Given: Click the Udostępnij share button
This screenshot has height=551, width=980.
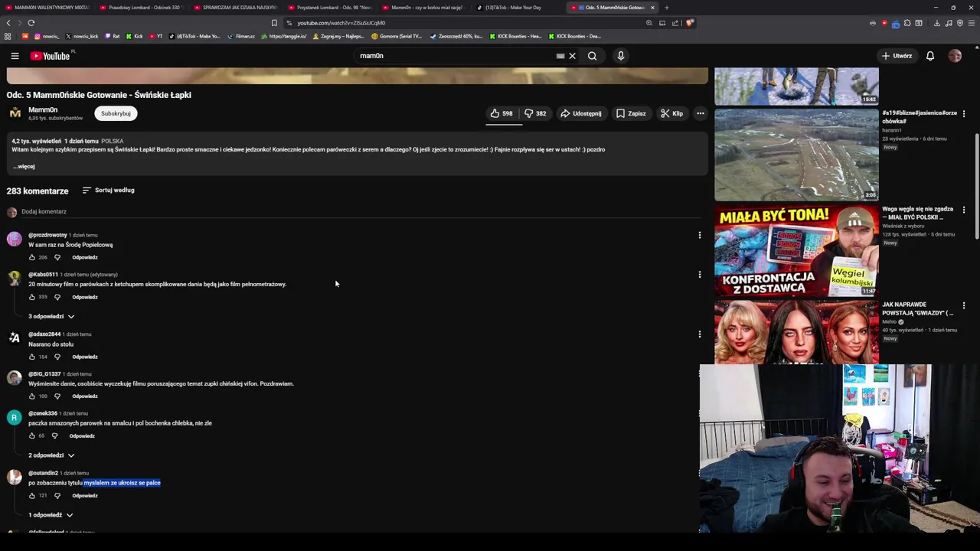Looking at the screenshot, I should point(581,113).
